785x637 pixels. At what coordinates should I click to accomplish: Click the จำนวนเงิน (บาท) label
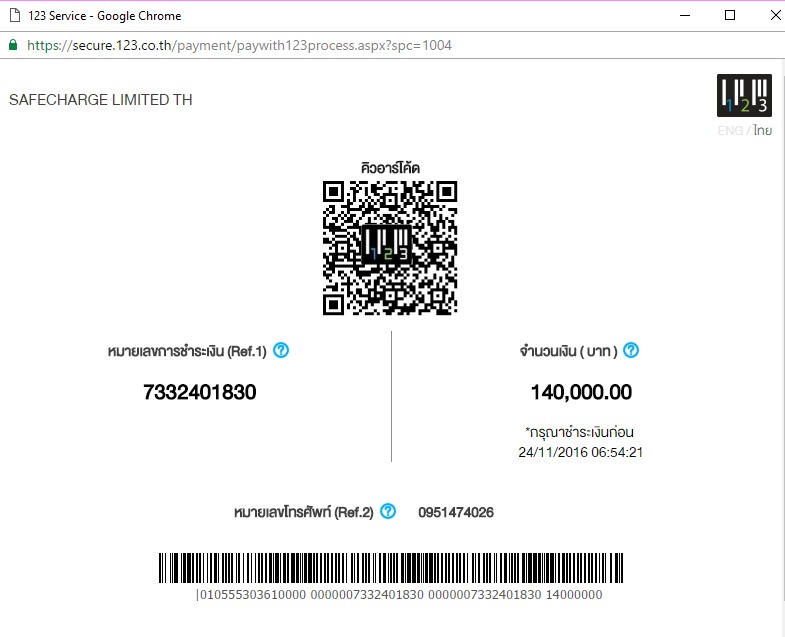tap(568, 351)
